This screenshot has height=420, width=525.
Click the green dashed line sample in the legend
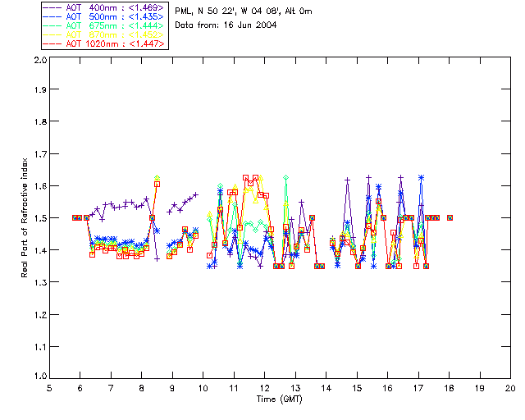[x=52, y=25]
